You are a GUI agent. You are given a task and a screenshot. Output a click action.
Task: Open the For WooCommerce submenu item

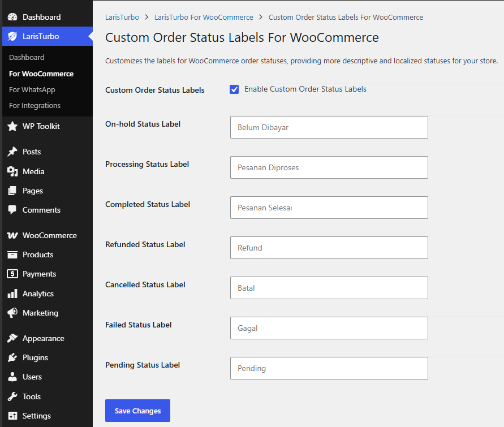click(x=41, y=74)
